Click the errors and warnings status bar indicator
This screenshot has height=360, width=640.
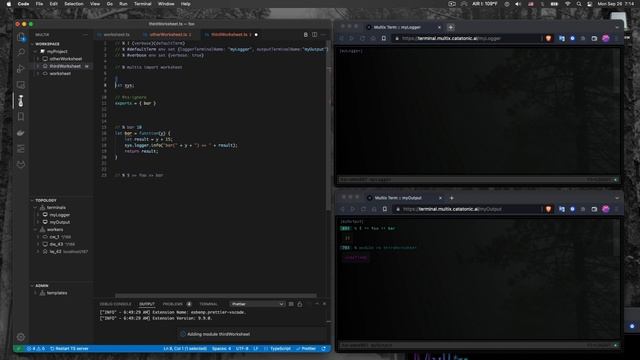(36, 349)
